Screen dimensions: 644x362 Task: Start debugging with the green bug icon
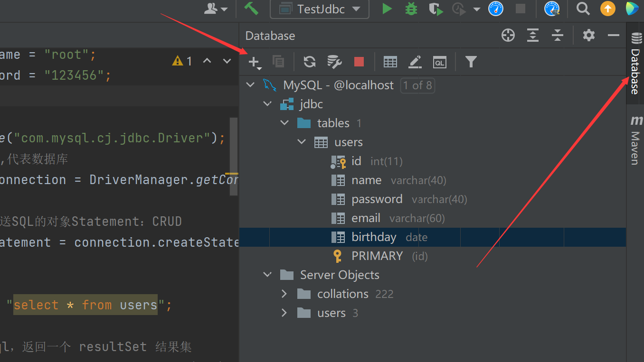411,9
